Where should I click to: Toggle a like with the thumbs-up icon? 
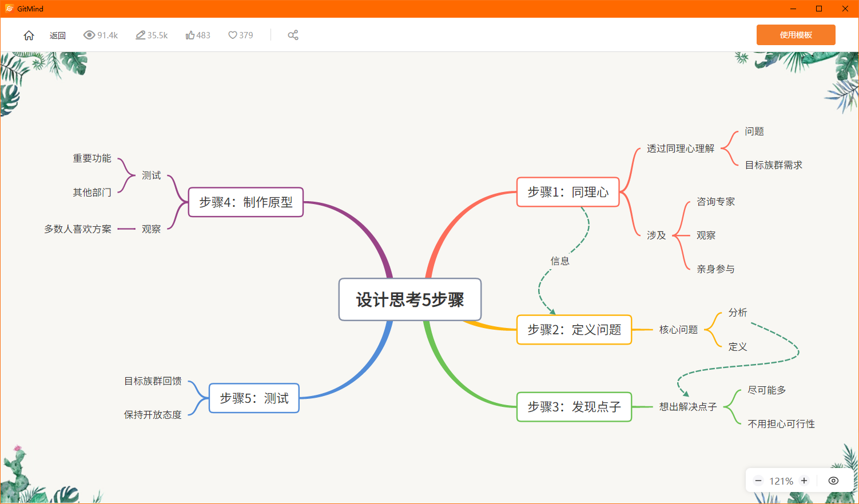pos(189,35)
